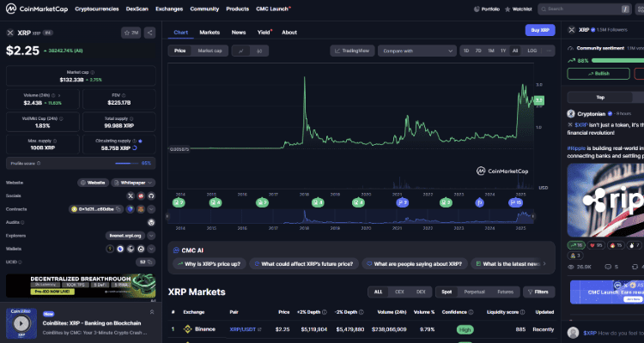This screenshot has width=644, height=343.
Task: Open Watchlist from top bar
Action: click(x=519, y=9)
